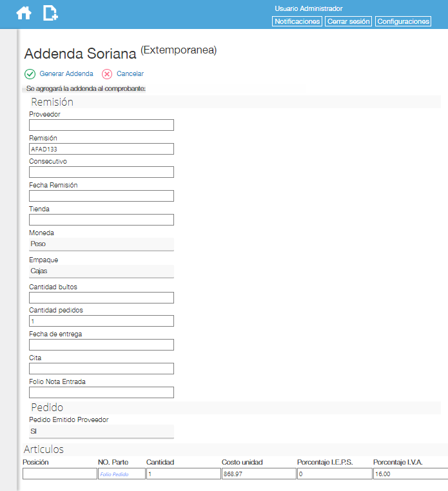Go to the home icon
Viewport: 448px width, 491px height.
click(24, 13)
